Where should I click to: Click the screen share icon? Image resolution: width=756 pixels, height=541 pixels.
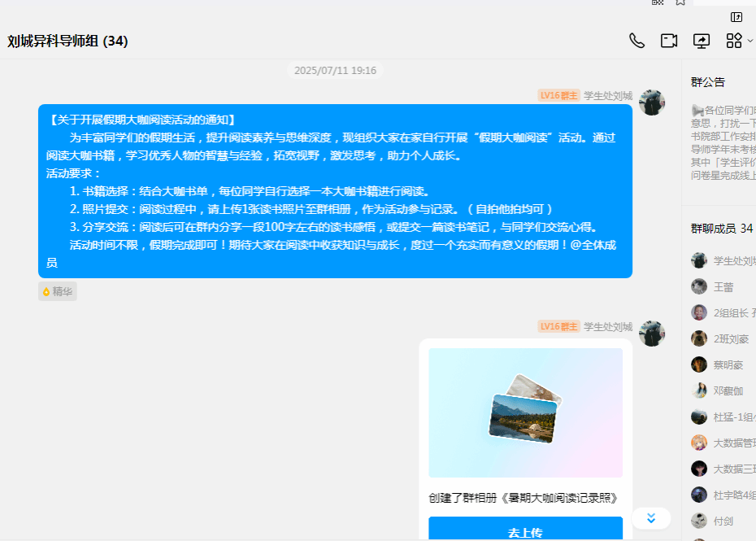coord(701,41)
